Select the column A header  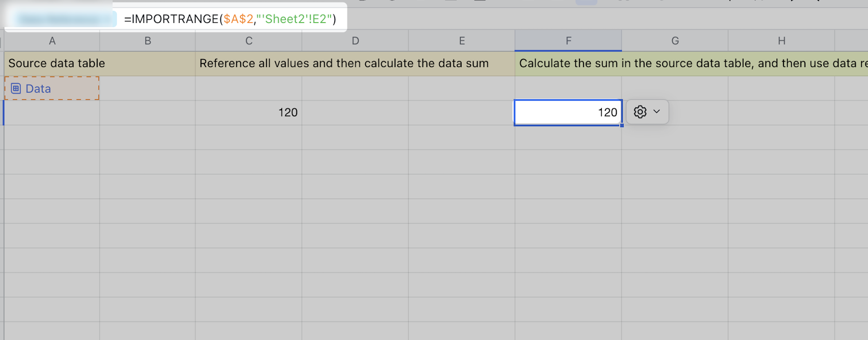pyautogui.click(x=52, y=41)
